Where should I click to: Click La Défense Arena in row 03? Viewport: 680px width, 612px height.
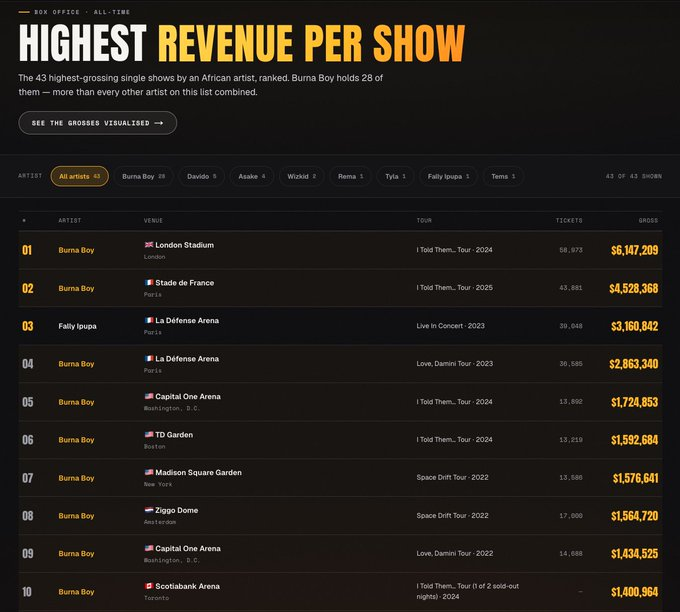[187, 320]
